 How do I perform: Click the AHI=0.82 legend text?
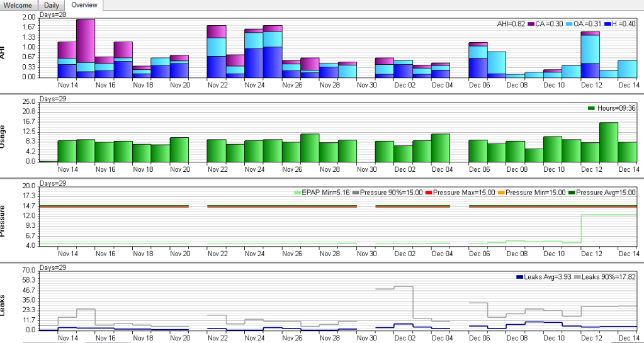point(511,24)
